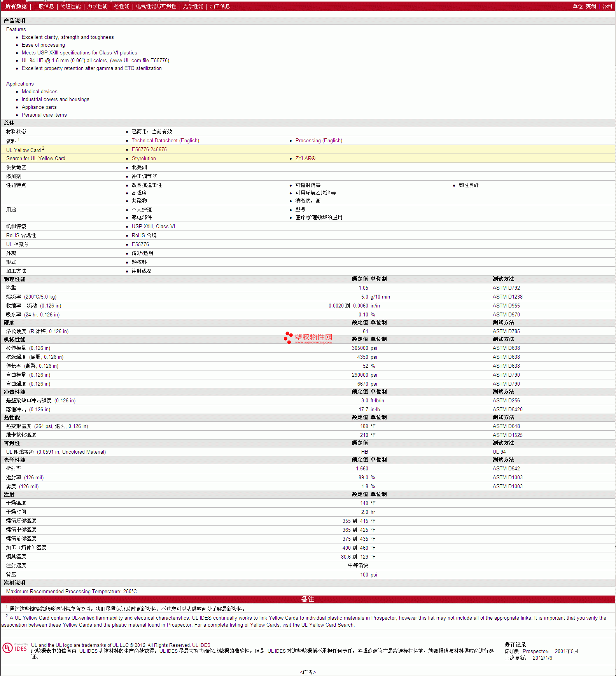616x676 pixels.
Task: Select the "Appliance parts" application item
Action: click(x=39, y=107)
